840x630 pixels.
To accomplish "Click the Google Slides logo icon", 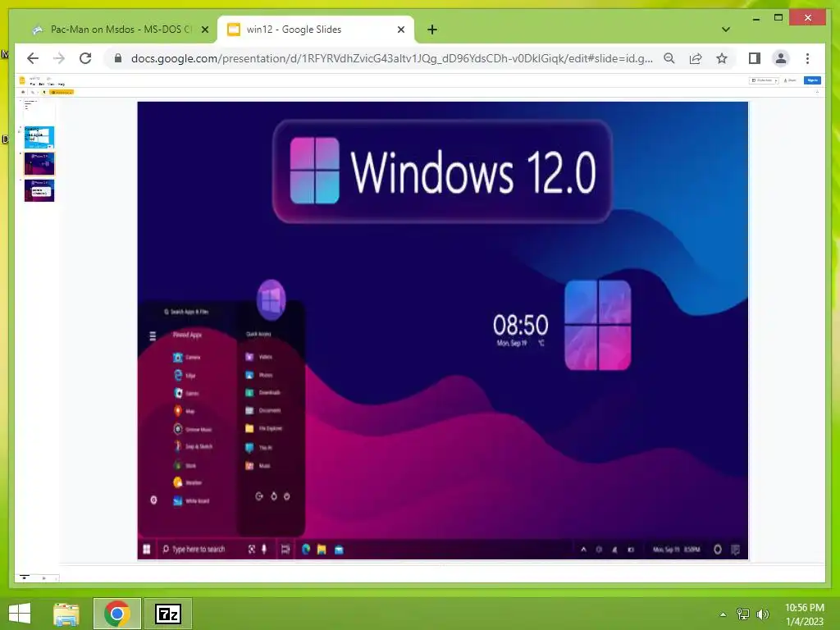I will [22, 81].
